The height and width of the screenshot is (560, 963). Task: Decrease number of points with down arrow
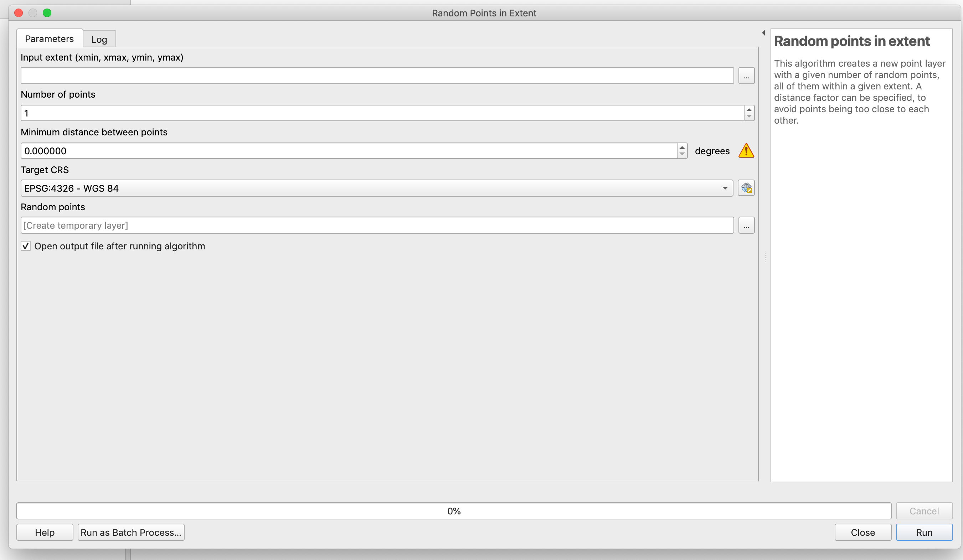[749, 116]
